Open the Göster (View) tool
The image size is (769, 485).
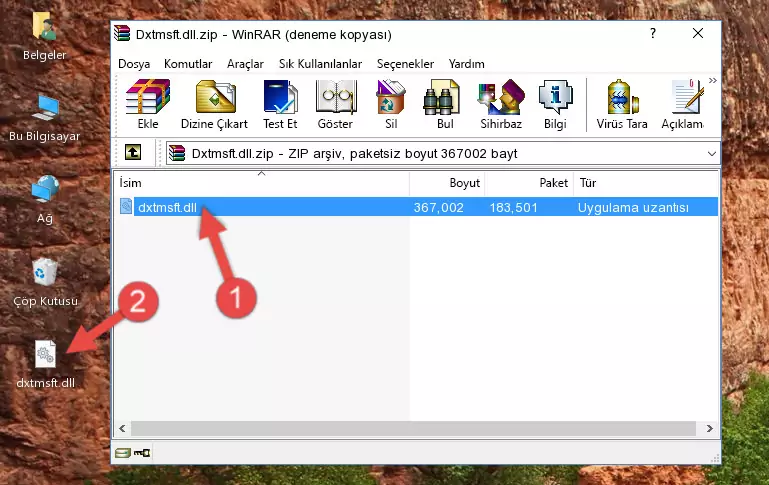coord(335,97)
